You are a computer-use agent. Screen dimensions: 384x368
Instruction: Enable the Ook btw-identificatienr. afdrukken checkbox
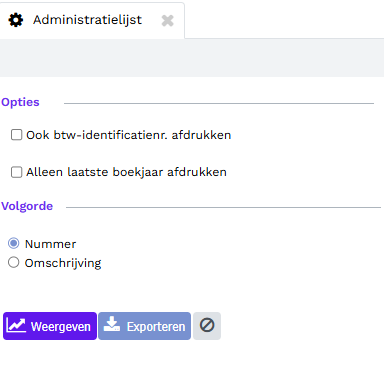coord(16,135)
